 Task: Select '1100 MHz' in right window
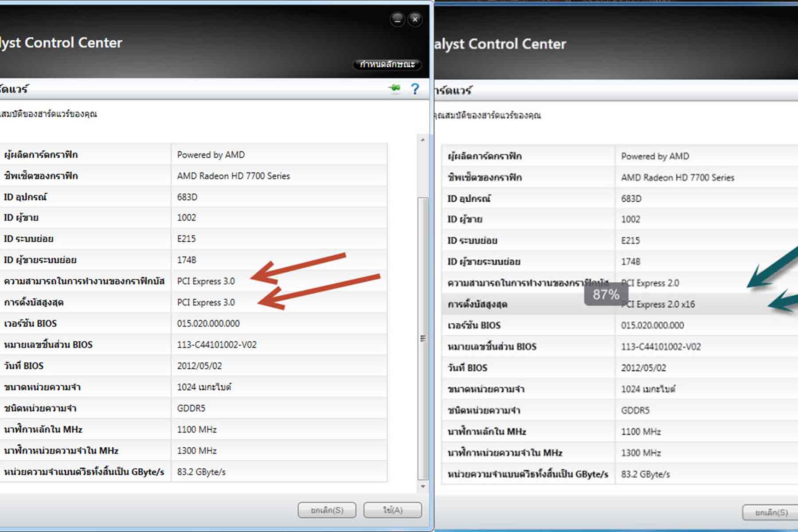pos(641,432)
